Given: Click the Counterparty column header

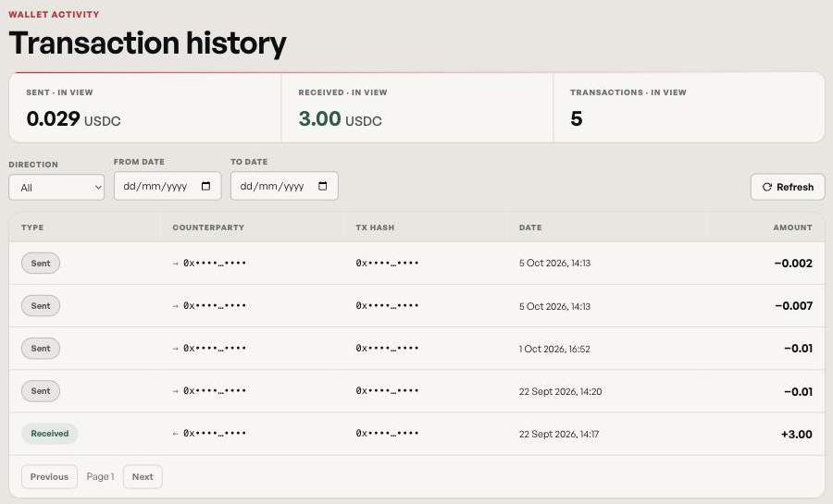Looking at the screenshot, I should (x=208, y=227).
